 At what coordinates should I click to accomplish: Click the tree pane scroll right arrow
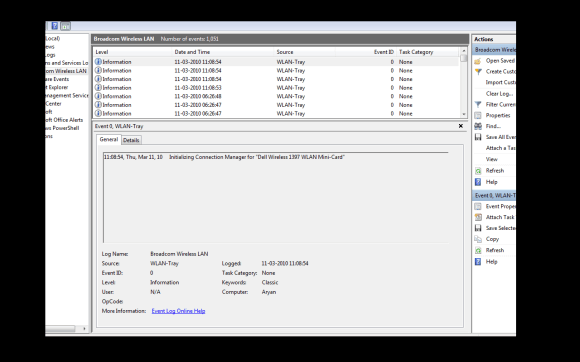[84, 328]
